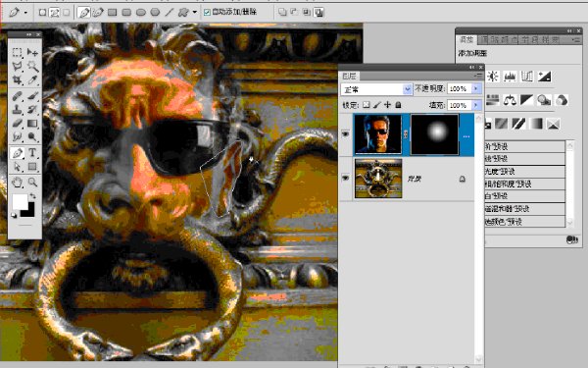Screen dimensions: 588x368
Task: Choose Freeform Pen in options bar
Action: click(x=98, y=13)
